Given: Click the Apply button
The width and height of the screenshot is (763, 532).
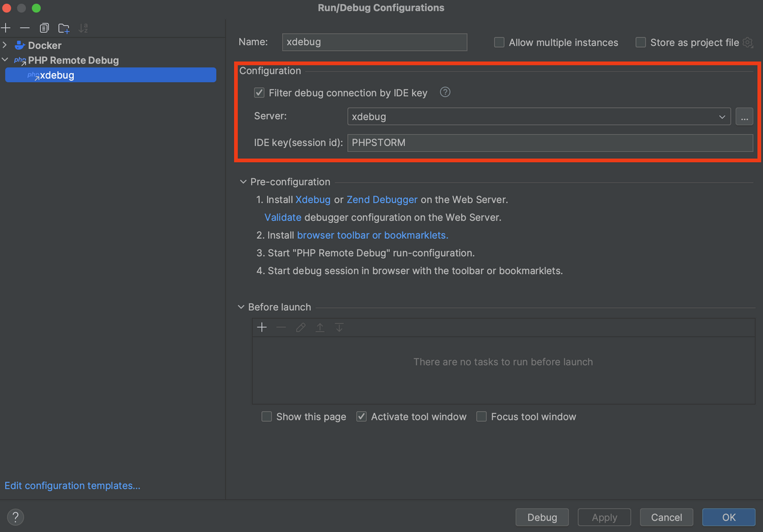Looking at the screenshot, I should click(604, 517).
